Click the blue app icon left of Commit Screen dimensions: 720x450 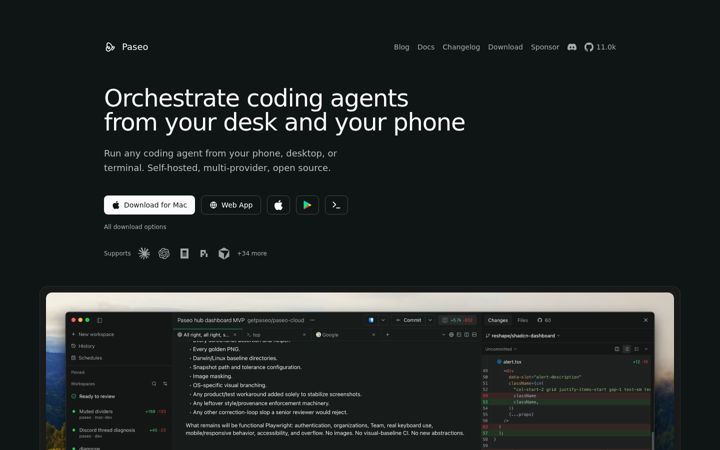(371, 320)
